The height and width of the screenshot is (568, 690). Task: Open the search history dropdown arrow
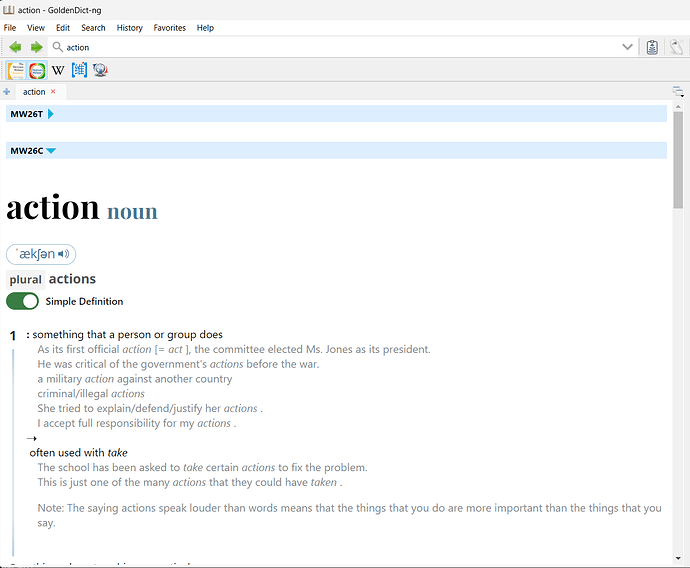pos(628,47)
